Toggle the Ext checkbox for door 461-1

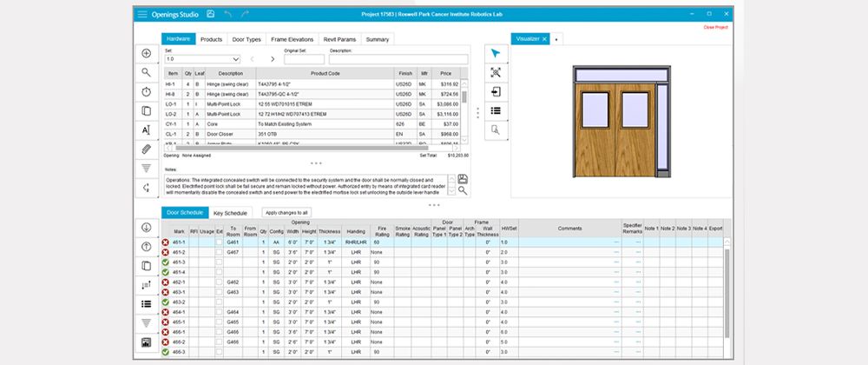[x=219, y=242]
